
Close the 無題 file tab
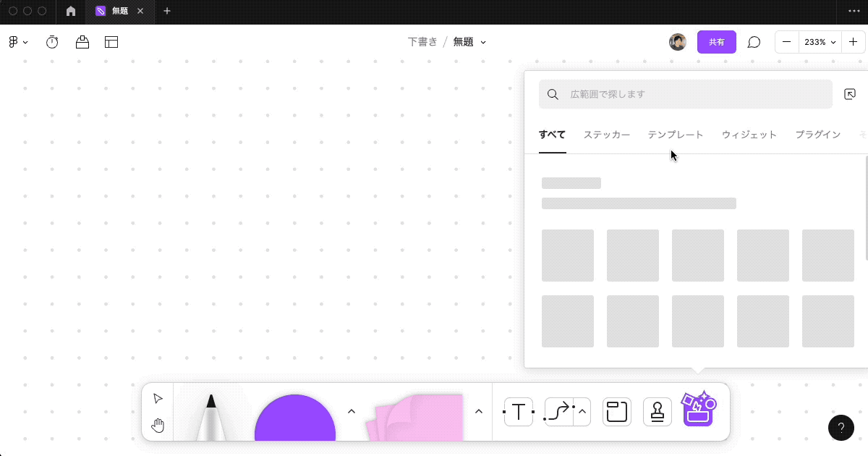(140, 11)
